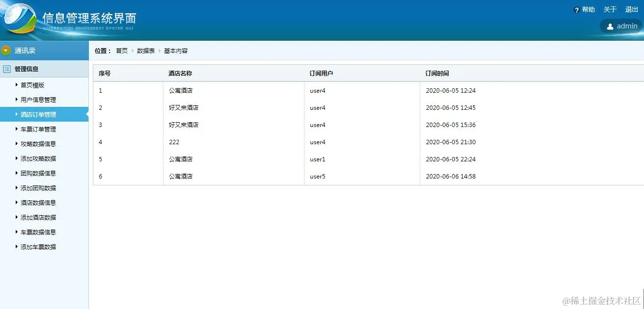This screenshot has height=309, width=644.
Task: Select 好又来酒店 in row 2
Action: coord(184,108)
